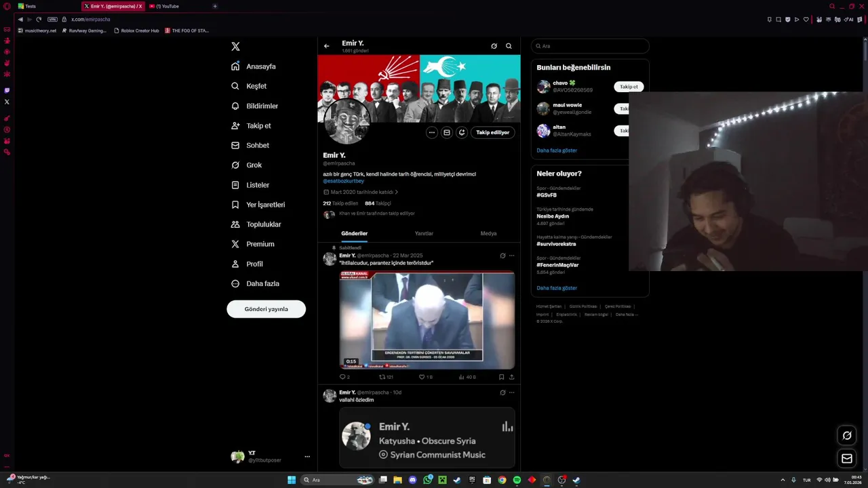
Task: Play the pinned post video
Action: pos(427,320)
